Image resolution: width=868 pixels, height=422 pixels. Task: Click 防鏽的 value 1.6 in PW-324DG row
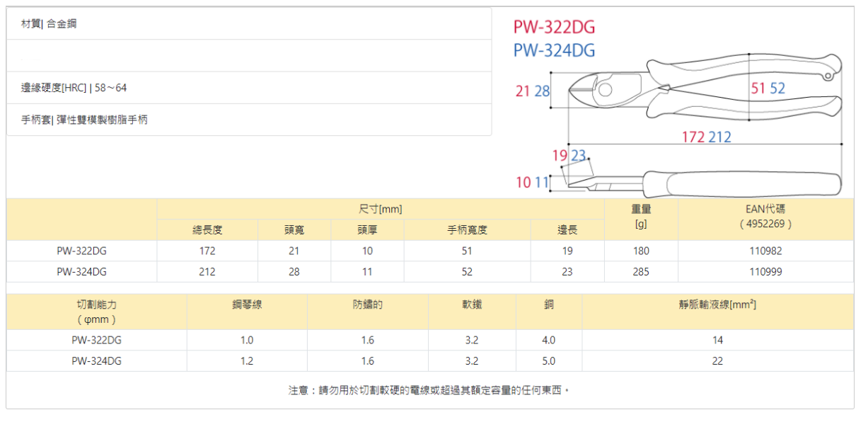tap(368, 360)
